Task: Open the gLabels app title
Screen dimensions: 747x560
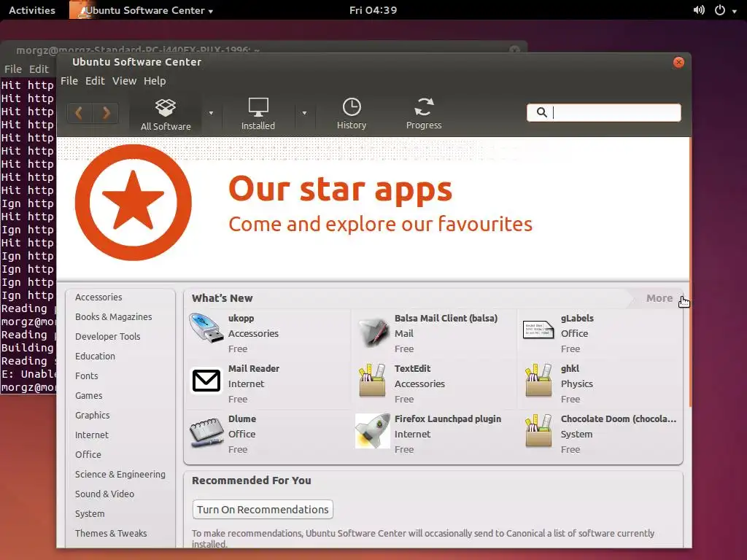Action: pyautogui.click(x=577, y=318)
